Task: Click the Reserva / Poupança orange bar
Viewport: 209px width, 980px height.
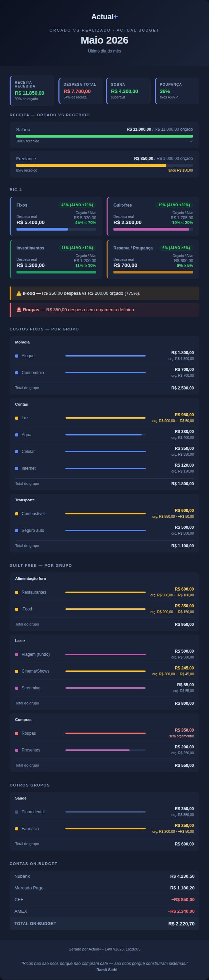Action: (x=153, y=272)
